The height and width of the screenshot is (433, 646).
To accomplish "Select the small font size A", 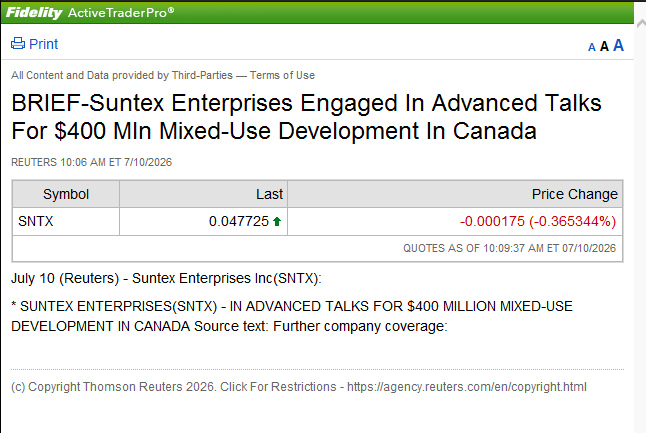I will 592,47.
